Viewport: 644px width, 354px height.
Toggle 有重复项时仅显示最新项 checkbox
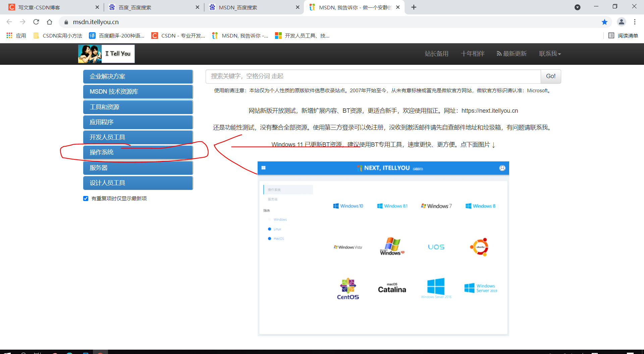86,199
